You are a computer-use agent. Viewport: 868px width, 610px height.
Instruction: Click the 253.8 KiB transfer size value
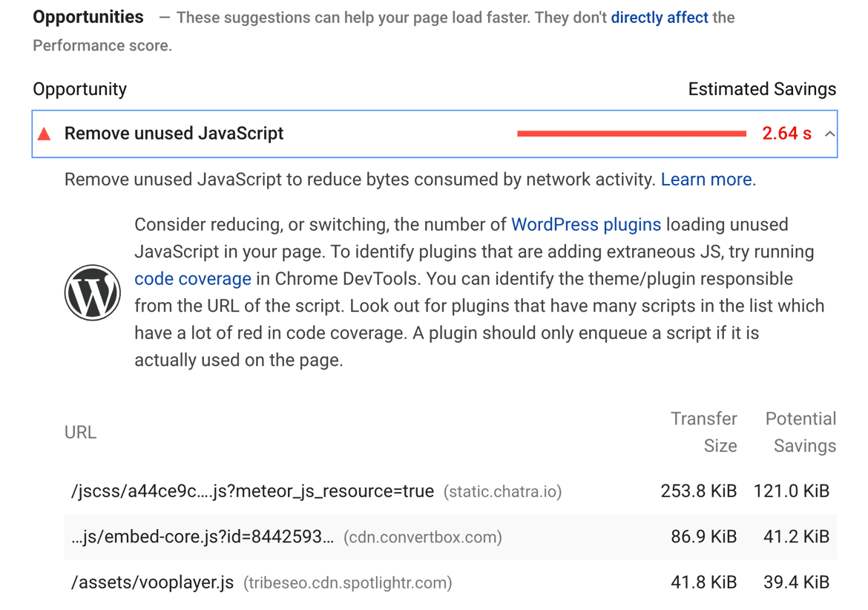(x=698, y=491)
